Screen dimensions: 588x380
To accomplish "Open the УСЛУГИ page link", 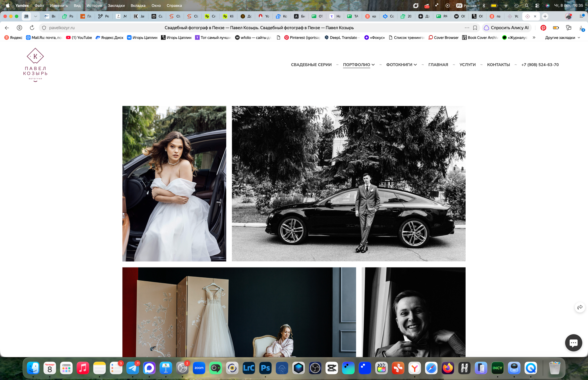I will coord(467,65).
